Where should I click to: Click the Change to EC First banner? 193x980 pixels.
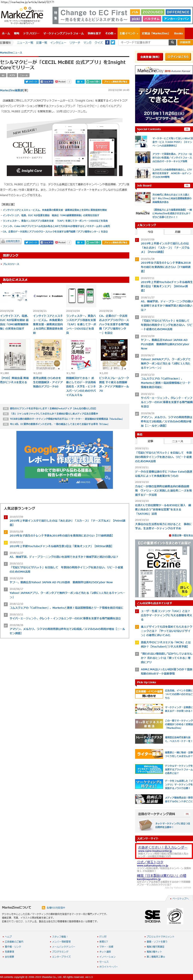(122, 16)
